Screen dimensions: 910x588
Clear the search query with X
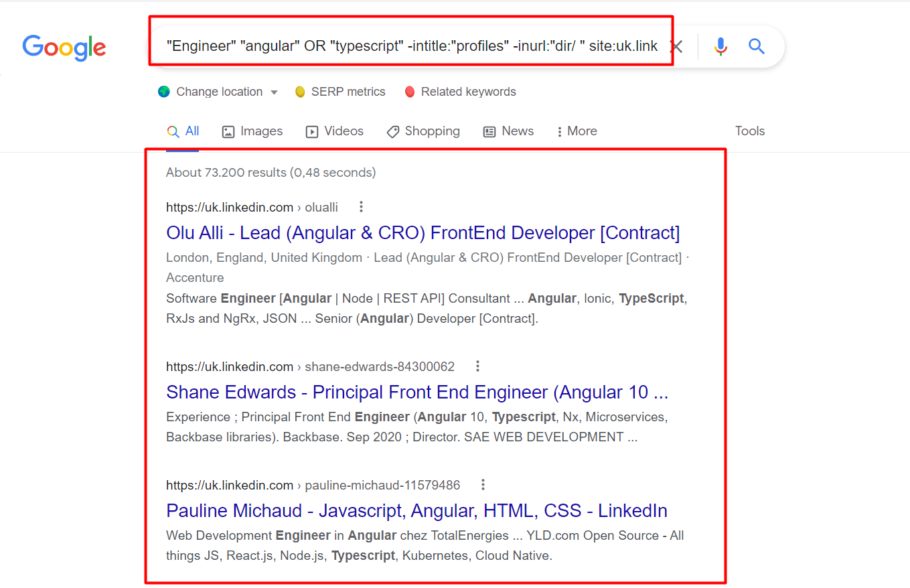[x=677, y=46]
